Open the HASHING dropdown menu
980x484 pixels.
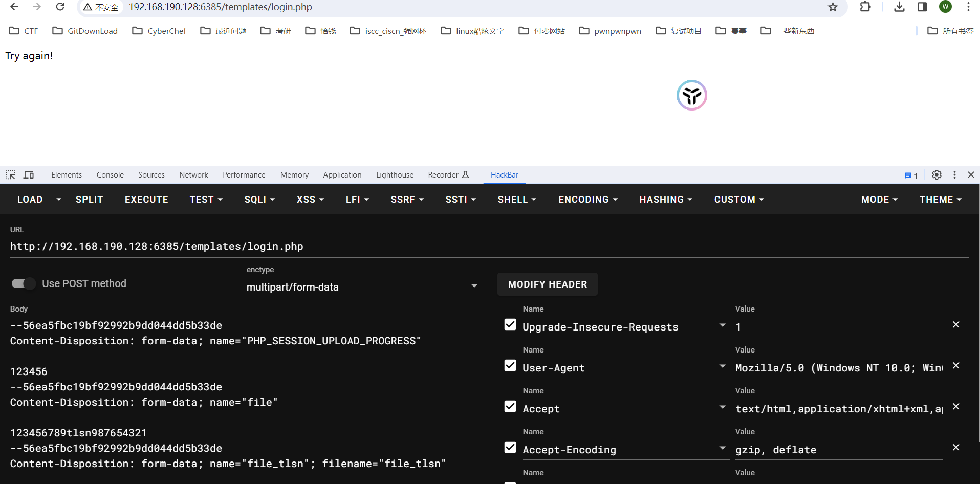pos(666,200)
